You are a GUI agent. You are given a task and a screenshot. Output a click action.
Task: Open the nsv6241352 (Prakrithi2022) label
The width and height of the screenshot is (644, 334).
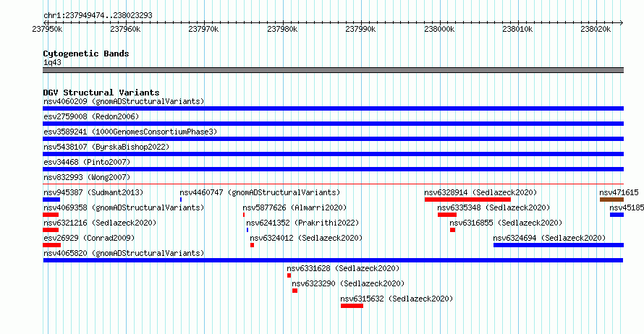tap(302, 223)
